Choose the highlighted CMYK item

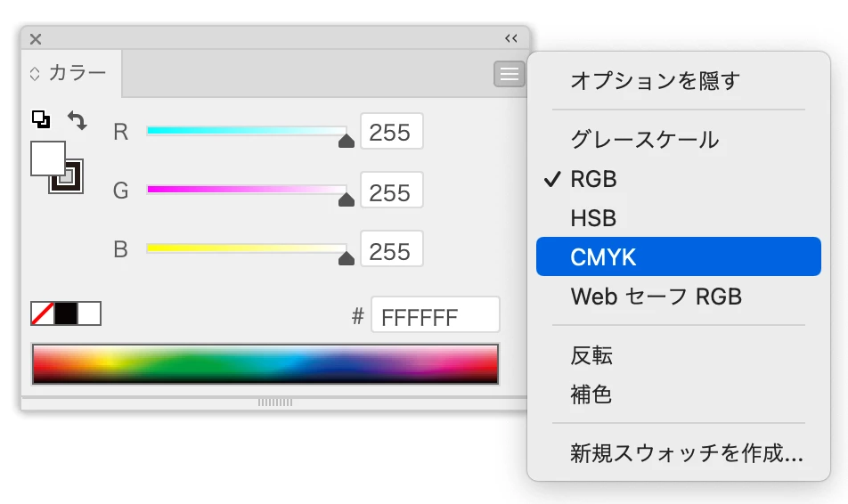point(678,256)
